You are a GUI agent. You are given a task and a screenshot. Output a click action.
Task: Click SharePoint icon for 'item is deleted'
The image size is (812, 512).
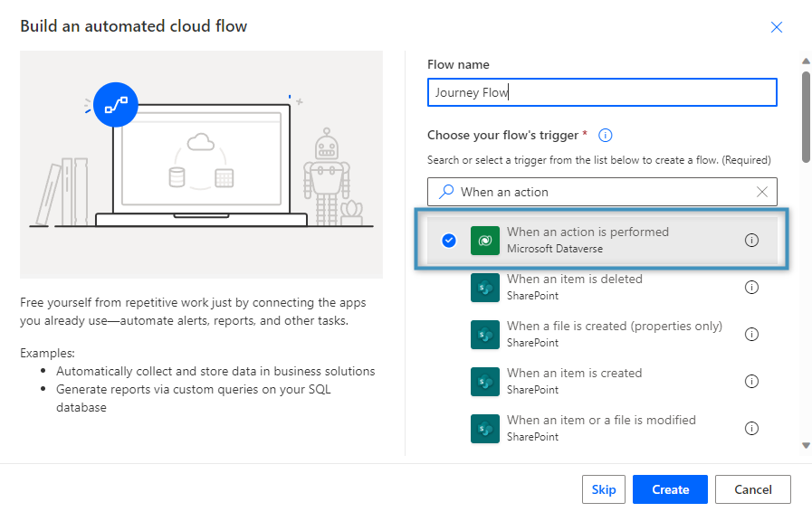[484, 288]
